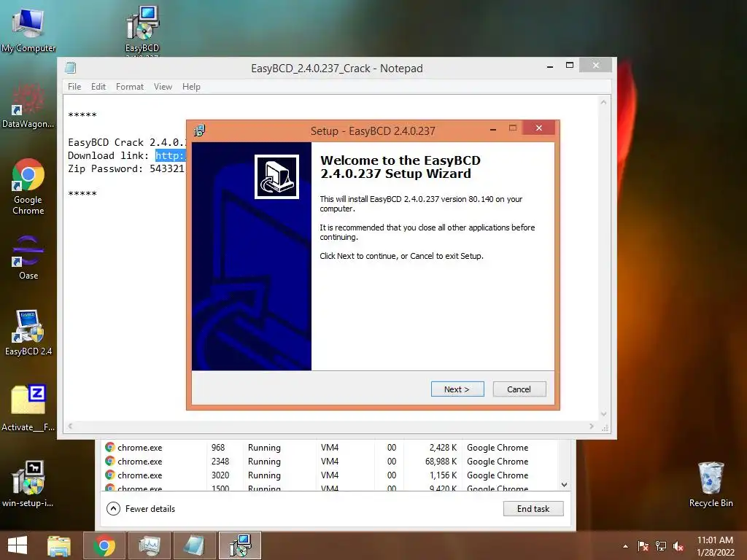Open win-setup-i installer desktop icon
The width and height of the screenshot is (747, 560).
28,483
